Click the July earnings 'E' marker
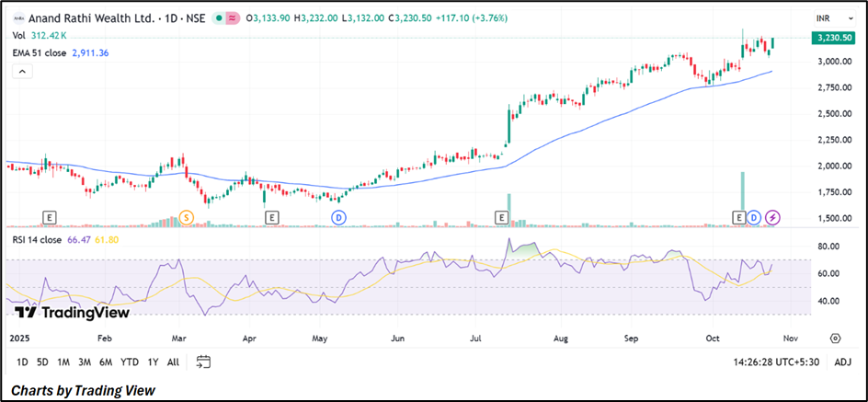 coord(502,217)
